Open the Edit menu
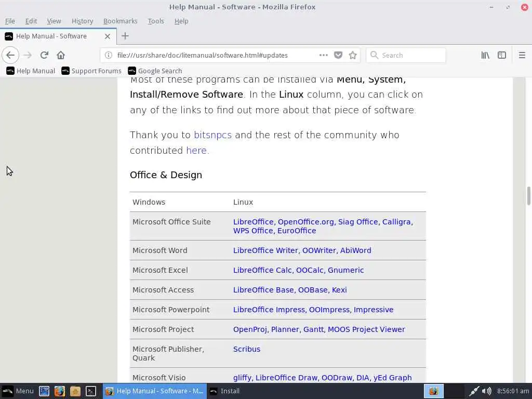This screenshot has width=532, height=399. [31, 21]
